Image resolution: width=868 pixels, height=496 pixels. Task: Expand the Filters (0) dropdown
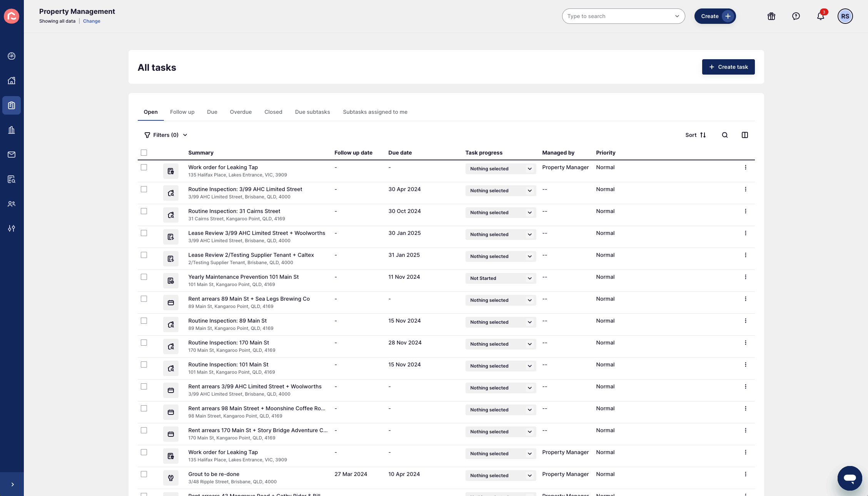click(165, 135)
